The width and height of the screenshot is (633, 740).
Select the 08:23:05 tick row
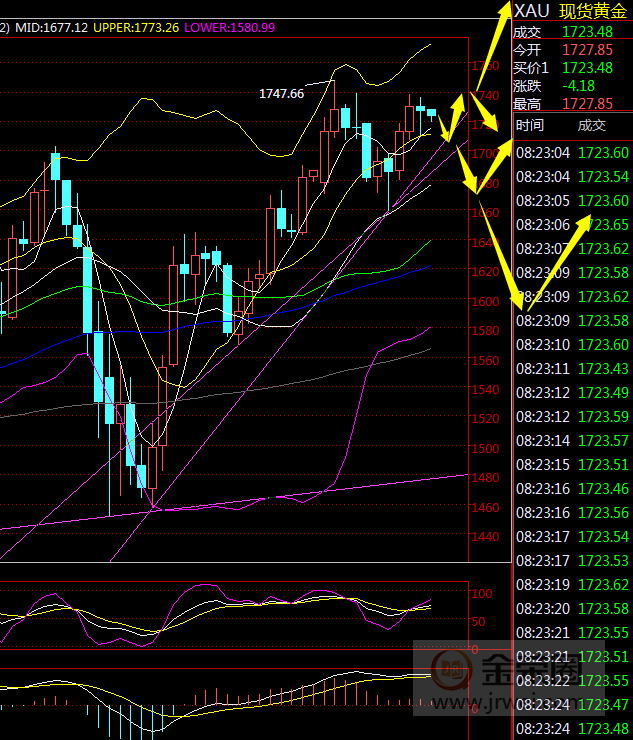(572, 200)
